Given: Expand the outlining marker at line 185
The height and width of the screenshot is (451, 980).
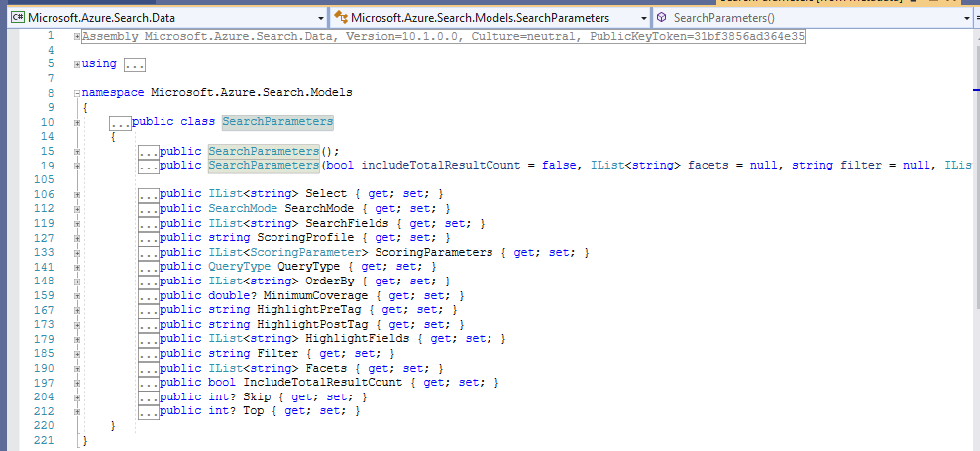Looking at the screenshot, I should [77, 354].
